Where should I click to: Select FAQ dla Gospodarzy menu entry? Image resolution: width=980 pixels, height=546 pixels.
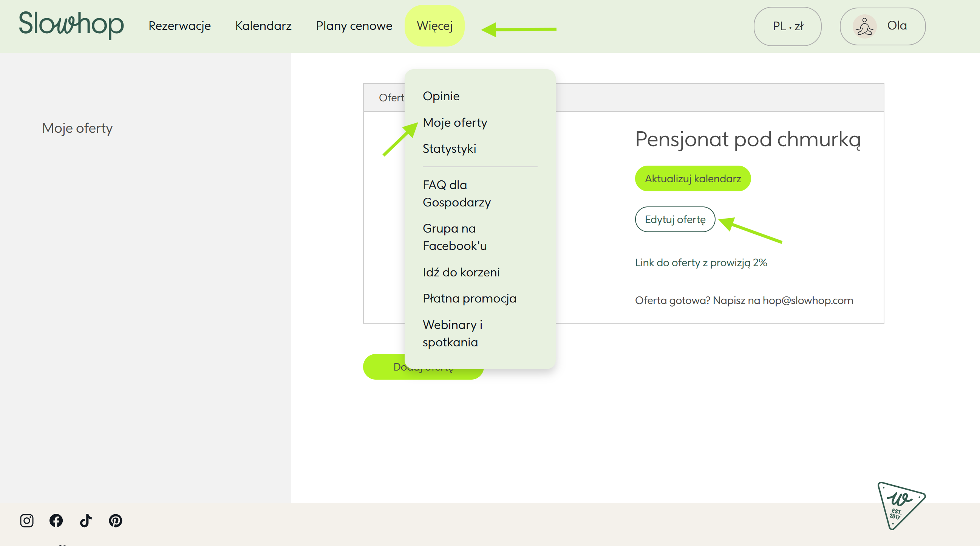pos(456,194)
